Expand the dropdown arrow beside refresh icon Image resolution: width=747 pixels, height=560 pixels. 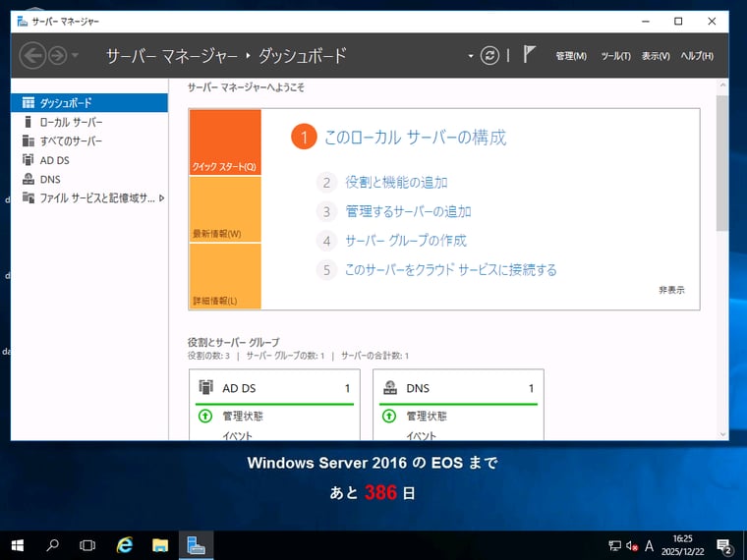(471, 56)
